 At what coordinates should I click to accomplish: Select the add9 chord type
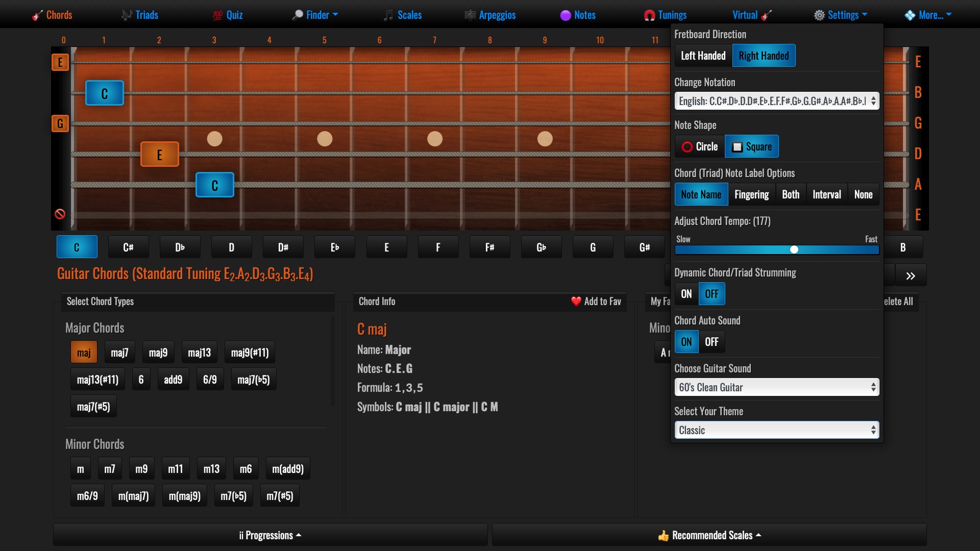tap(173, 380)
